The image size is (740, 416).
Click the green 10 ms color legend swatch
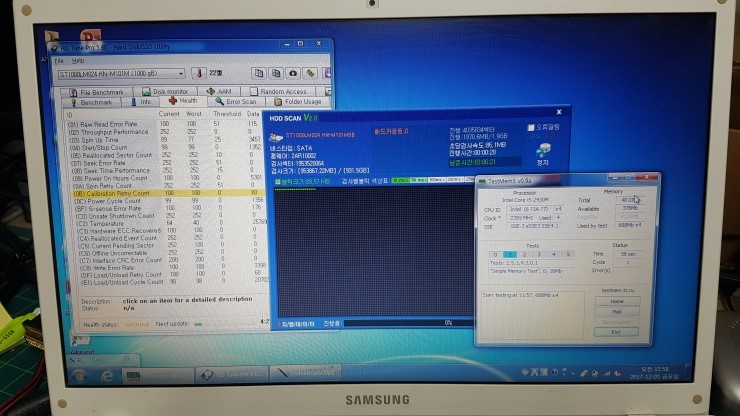(x=400, y=180)
